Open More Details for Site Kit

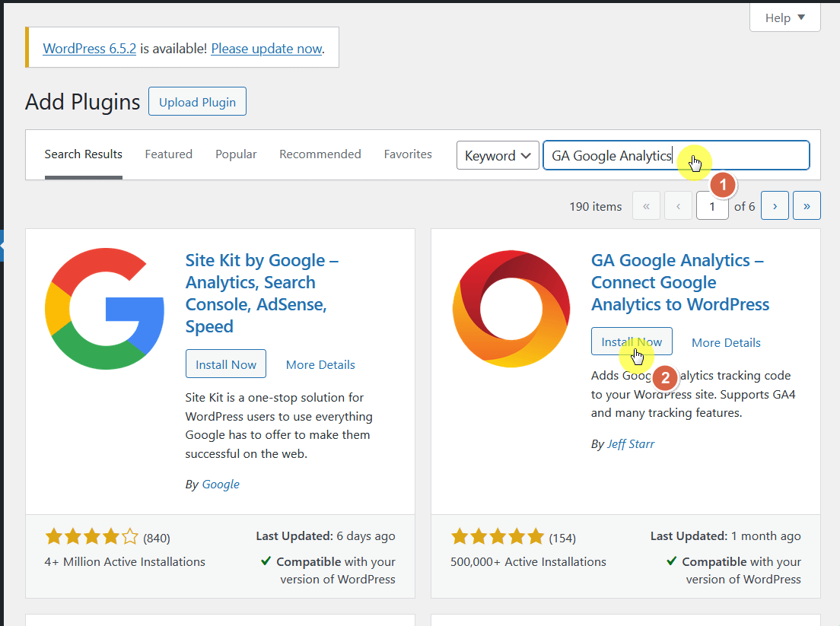[320, 364]
